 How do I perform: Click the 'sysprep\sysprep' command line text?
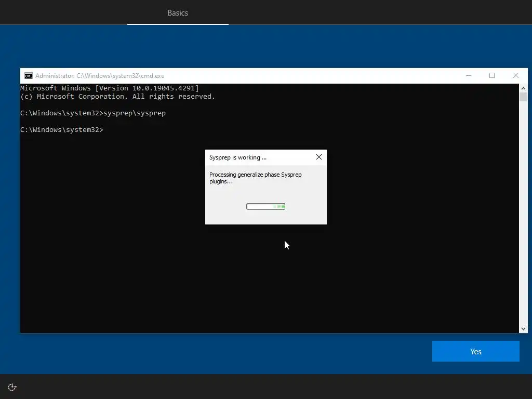tap(135, 113)
